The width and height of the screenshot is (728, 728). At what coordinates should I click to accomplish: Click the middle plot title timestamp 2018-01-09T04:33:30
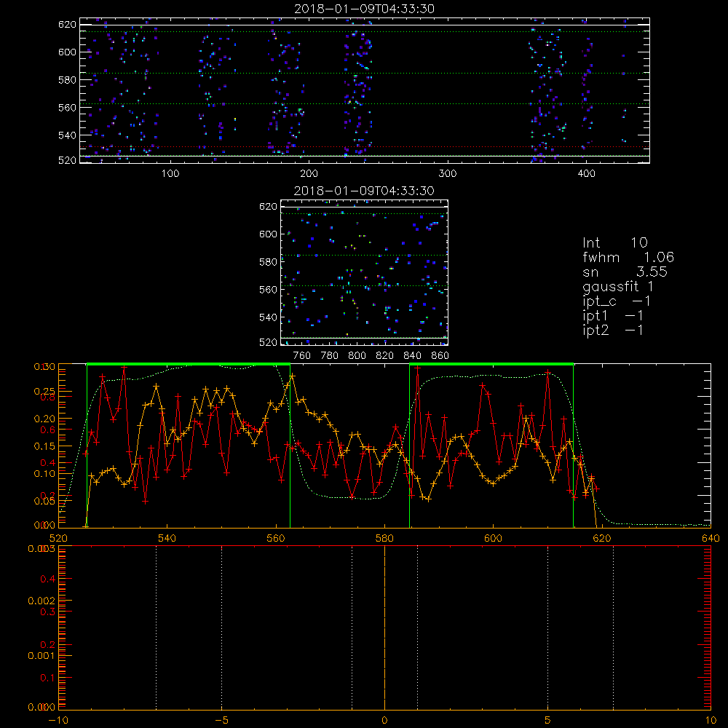pyautogui.click(x=364, y=191)
